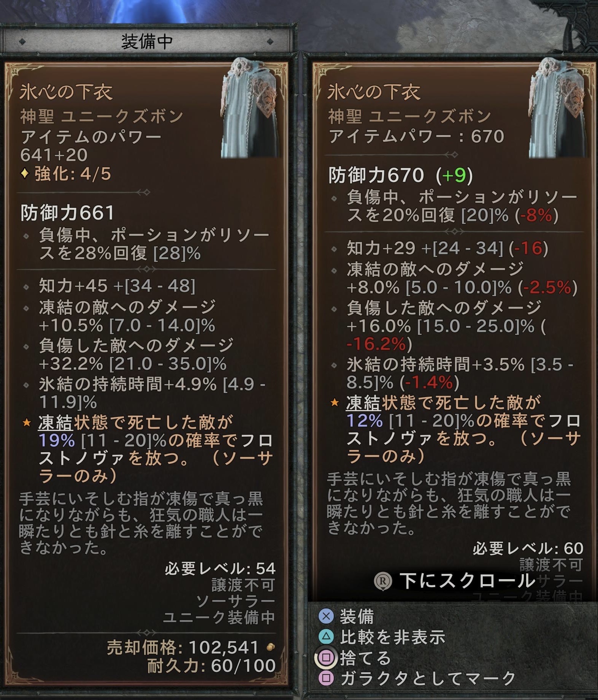598x700 pixels.
Task: Click the 下にスクロール scroll prompt
Action: tap(468, 581)
